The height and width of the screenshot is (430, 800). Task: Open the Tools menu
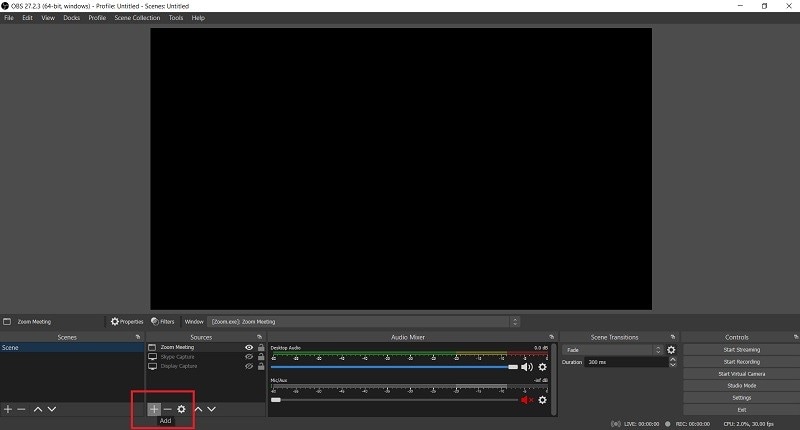coord(176,18)
